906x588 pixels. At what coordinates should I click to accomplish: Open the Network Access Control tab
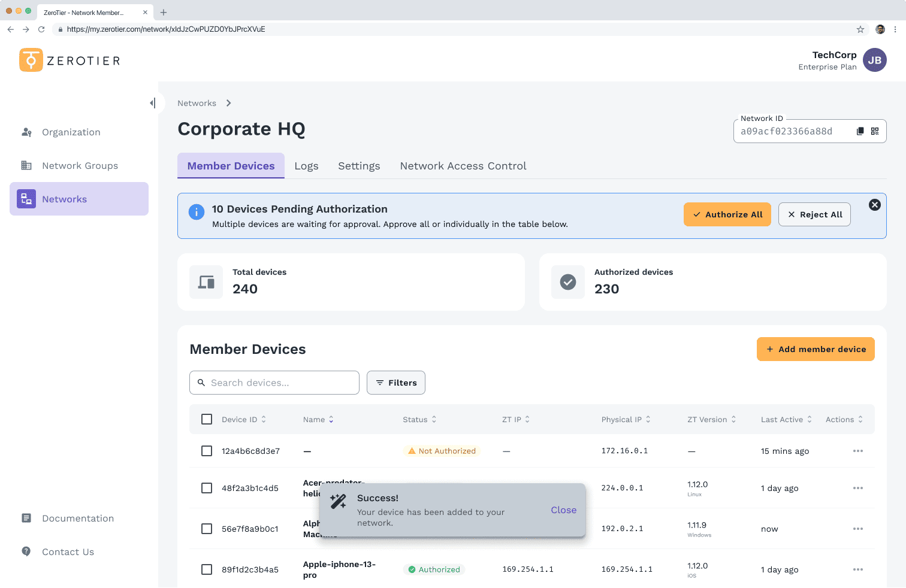point(463,166)
